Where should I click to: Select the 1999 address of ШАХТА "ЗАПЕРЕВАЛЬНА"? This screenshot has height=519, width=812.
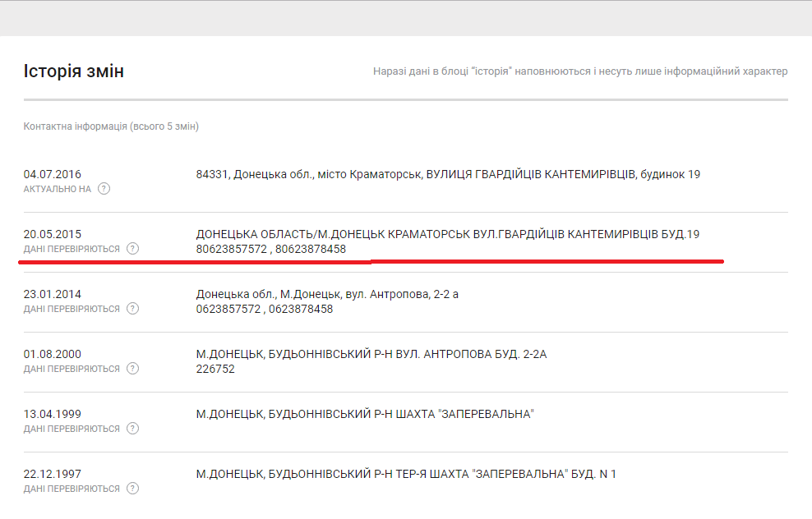pyautogui.click(x=364, y=414)
